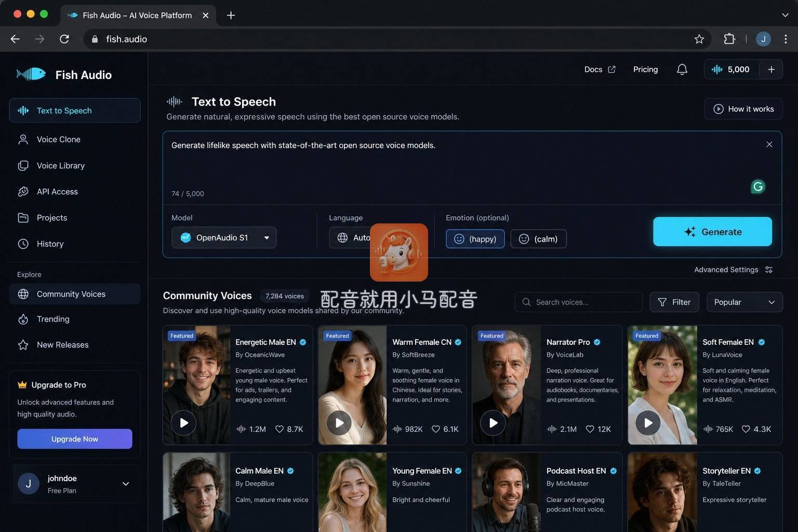Click the 5,000 credits balance

coord(731,70)
